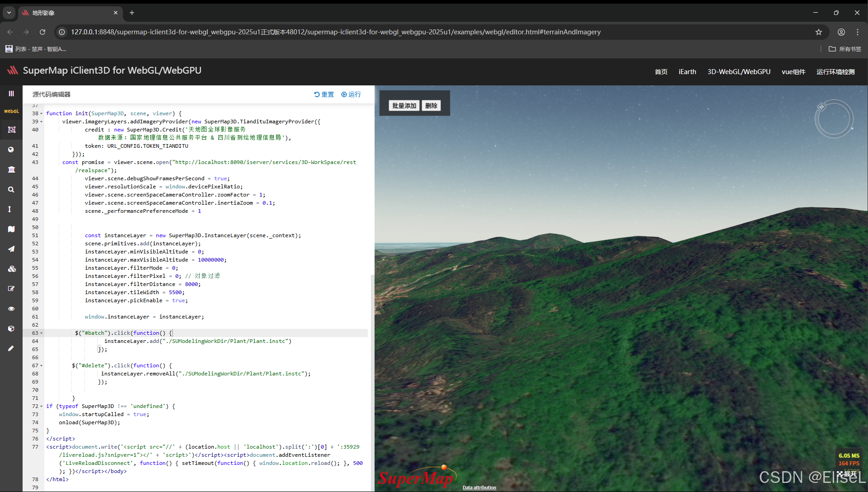Screen dimensions: 868x492
Task: Bookmark this page with star icon
Action: coord(818,32)
